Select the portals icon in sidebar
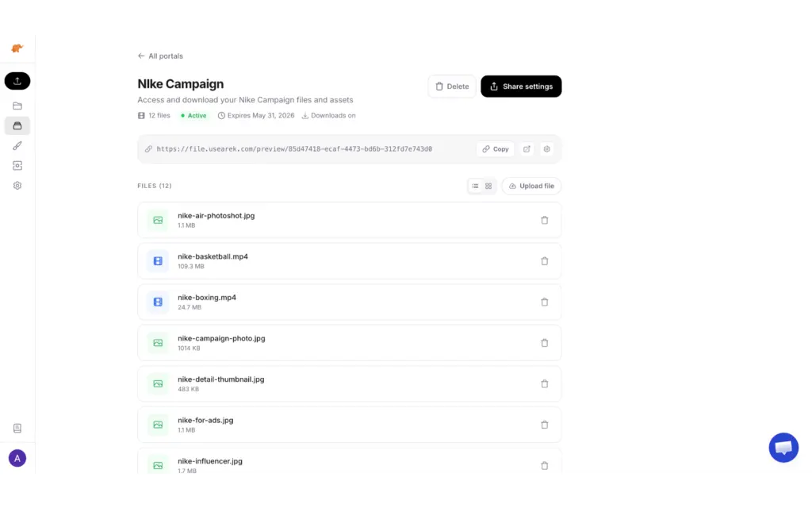812x508 pixels. [x=17, y=126]
